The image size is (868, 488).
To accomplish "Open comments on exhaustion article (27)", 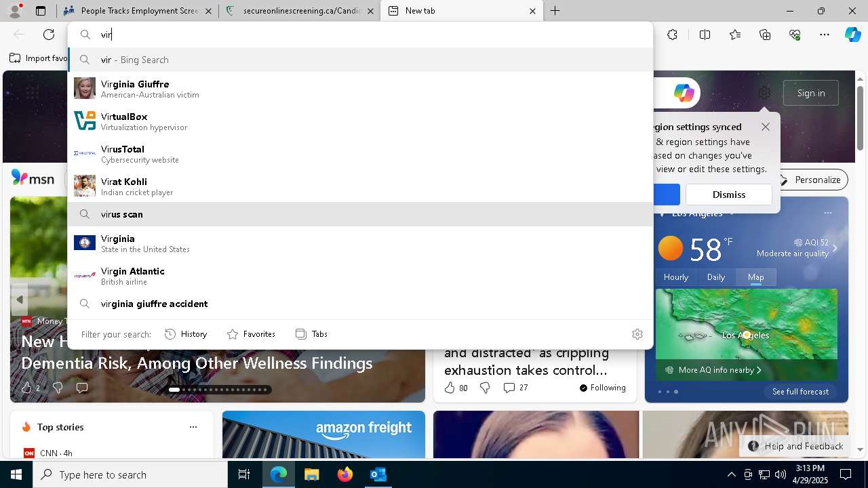I will pyautogui.click(x=515, y=388).
